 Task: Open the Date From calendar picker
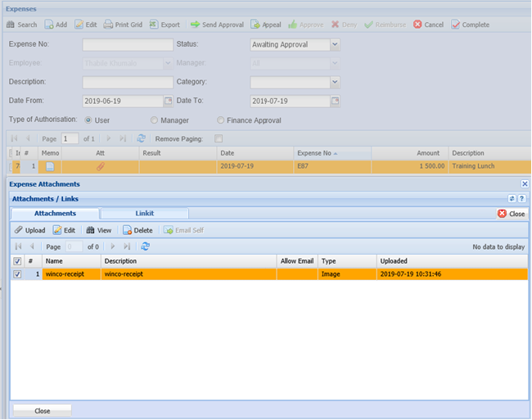[169, 101]
